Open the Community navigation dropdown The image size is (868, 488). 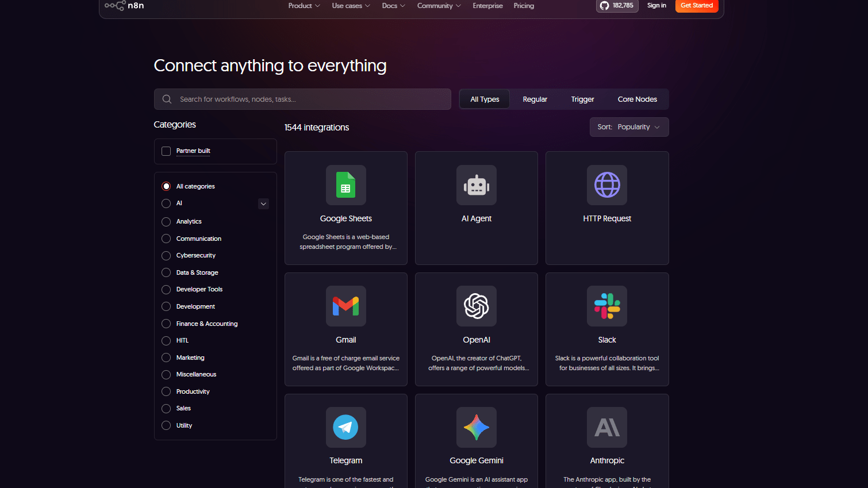tap(439, 6)
